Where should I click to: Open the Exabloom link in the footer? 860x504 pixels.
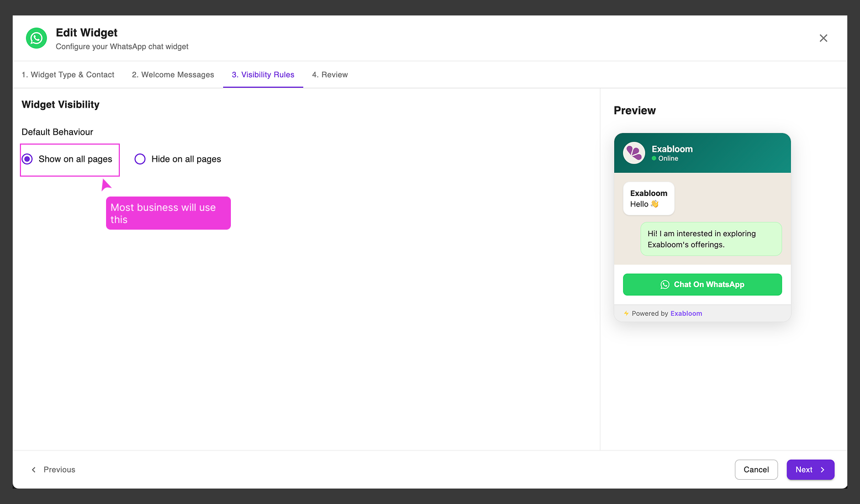686,313
